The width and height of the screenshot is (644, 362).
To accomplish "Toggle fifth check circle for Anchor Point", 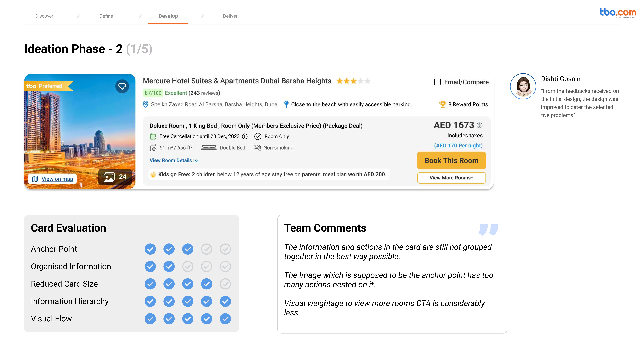I will [x=225, y=249].
